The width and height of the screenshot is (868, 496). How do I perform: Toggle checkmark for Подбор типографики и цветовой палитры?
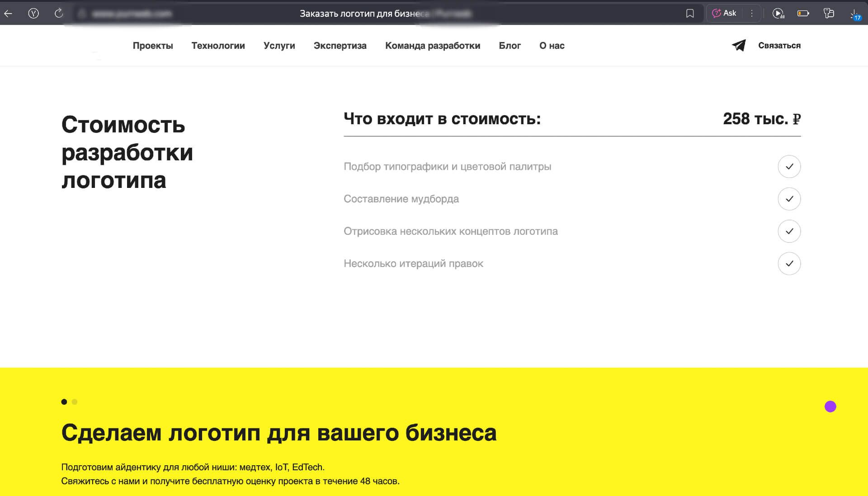pos(789,167)
